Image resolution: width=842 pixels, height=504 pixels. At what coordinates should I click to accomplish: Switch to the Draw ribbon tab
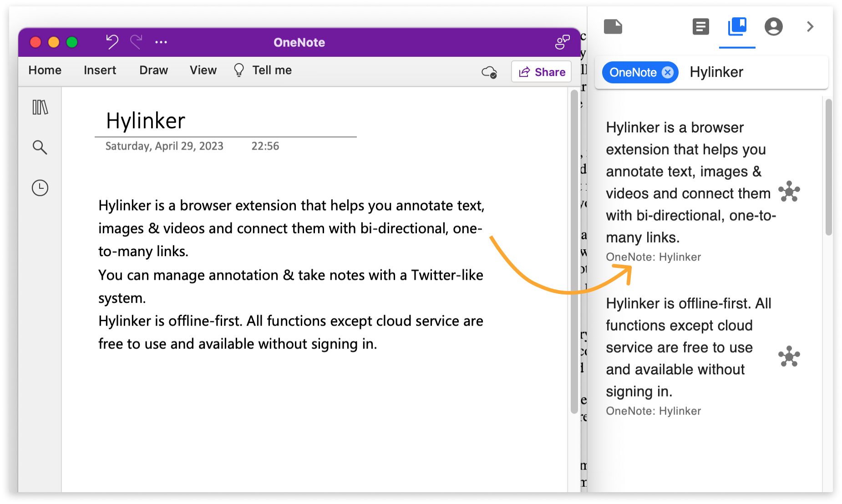click(x=153, y=70)
